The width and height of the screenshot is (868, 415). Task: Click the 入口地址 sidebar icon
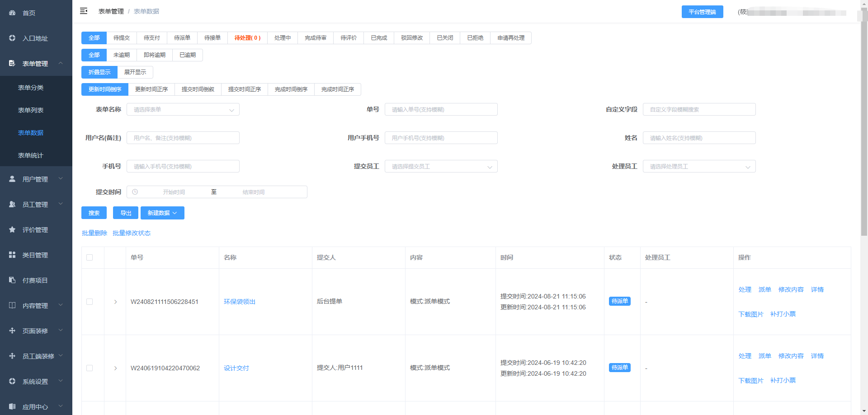click(x=12, y=38)
